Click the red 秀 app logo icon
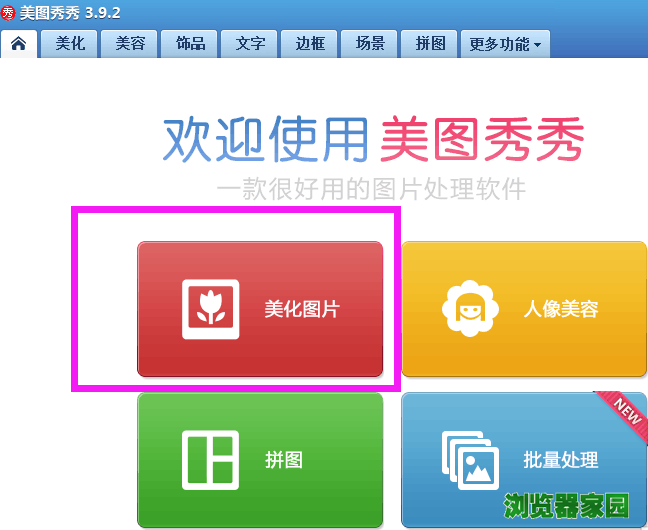Viewport: 648px width, 530px height. [x=8, y=13]
